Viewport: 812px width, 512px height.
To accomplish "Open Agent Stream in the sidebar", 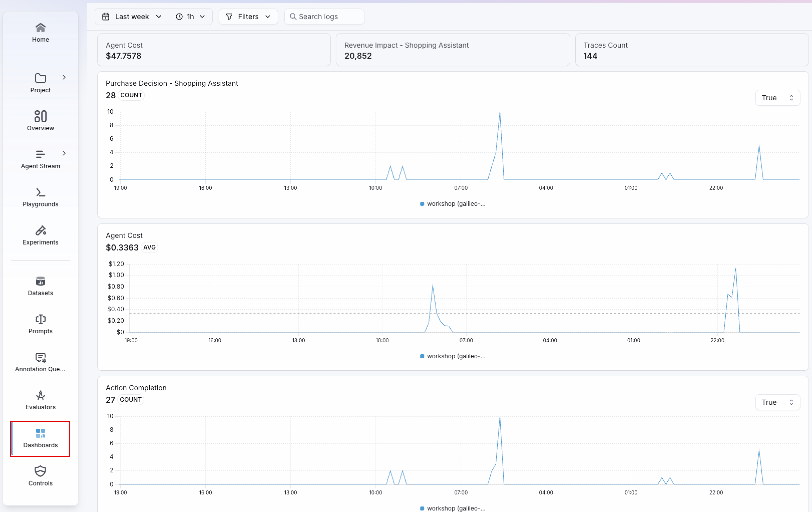I will (41, 159).
